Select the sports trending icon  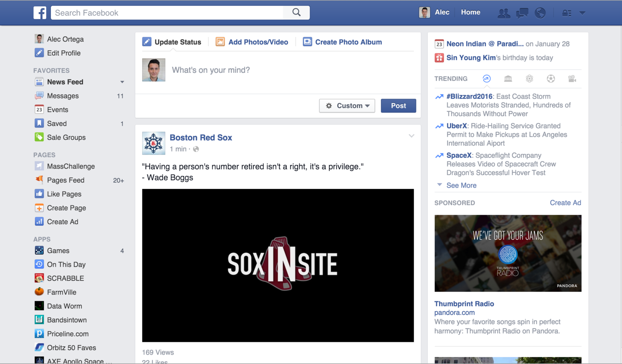pos(551,78)
